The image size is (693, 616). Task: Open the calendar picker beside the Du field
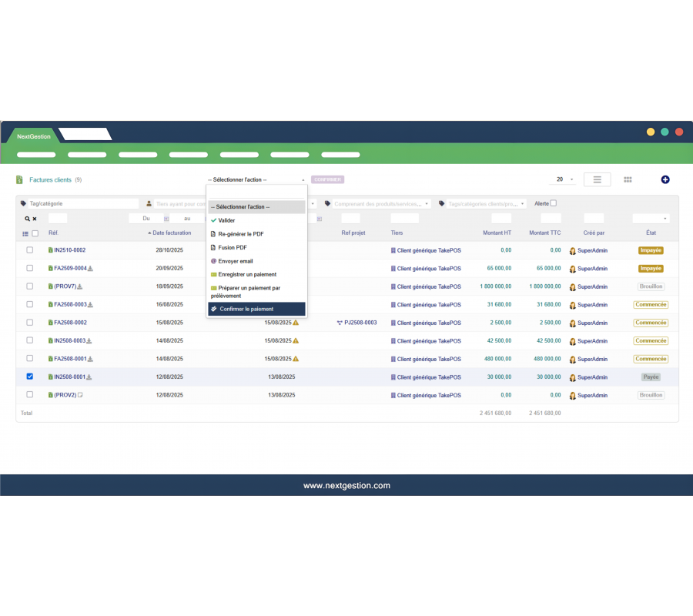166,219
